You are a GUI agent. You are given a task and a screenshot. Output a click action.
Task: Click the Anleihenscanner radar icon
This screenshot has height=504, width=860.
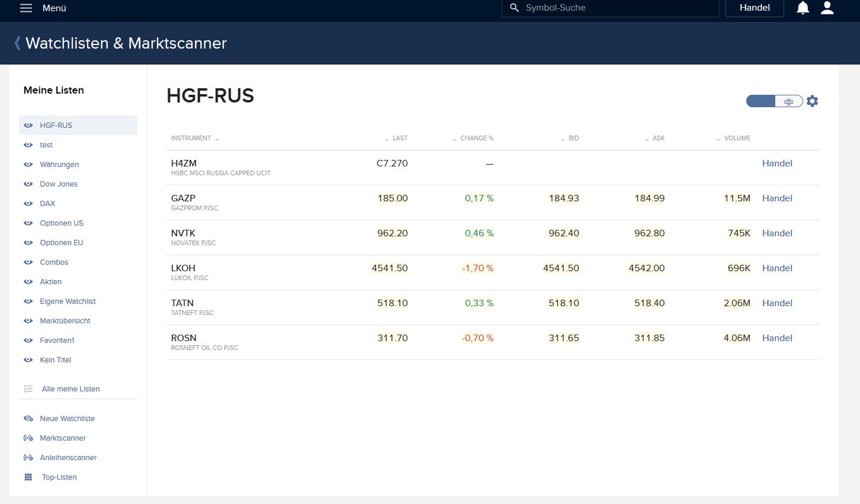28,458
